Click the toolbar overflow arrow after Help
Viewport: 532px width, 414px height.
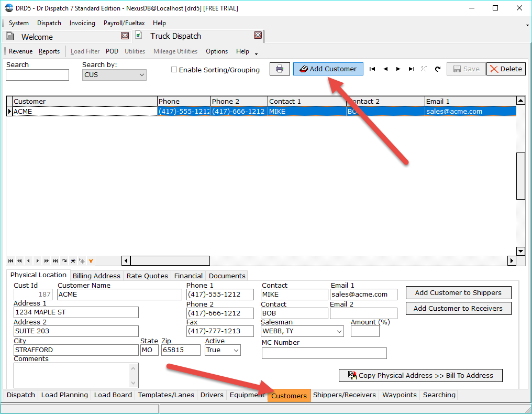(256, 53)
